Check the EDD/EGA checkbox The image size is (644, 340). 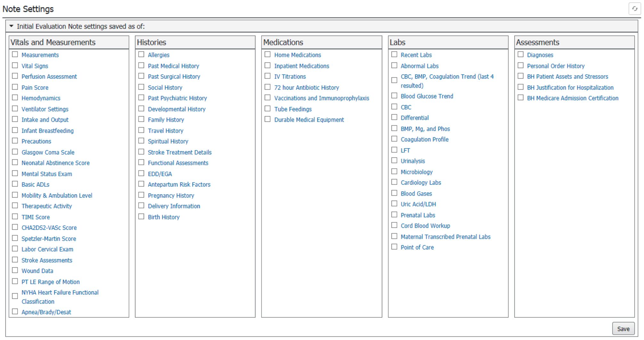point(141,173)
